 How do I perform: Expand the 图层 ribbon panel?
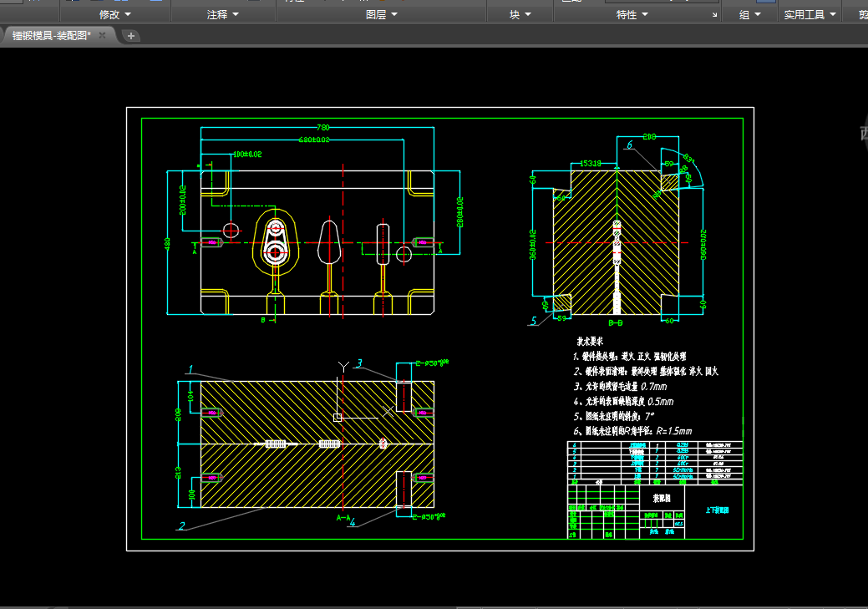[382, 14]
